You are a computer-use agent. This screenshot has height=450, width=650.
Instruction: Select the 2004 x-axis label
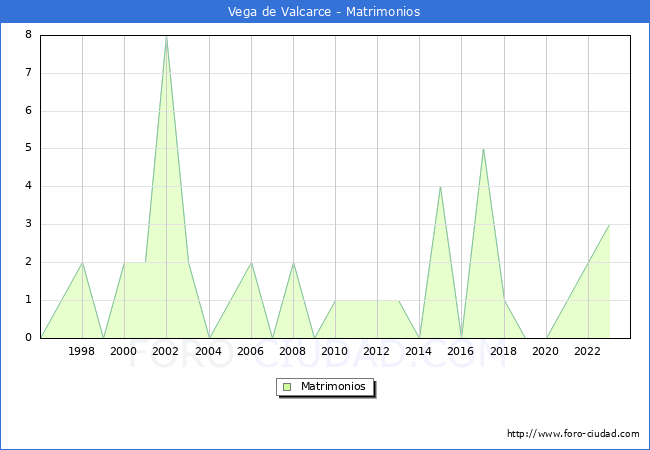(208, 351)
